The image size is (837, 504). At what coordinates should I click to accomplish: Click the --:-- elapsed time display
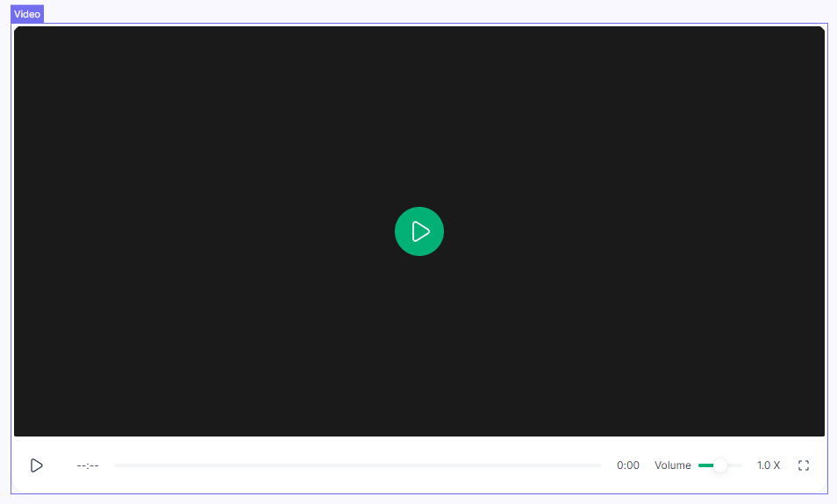tap(88, 465)
